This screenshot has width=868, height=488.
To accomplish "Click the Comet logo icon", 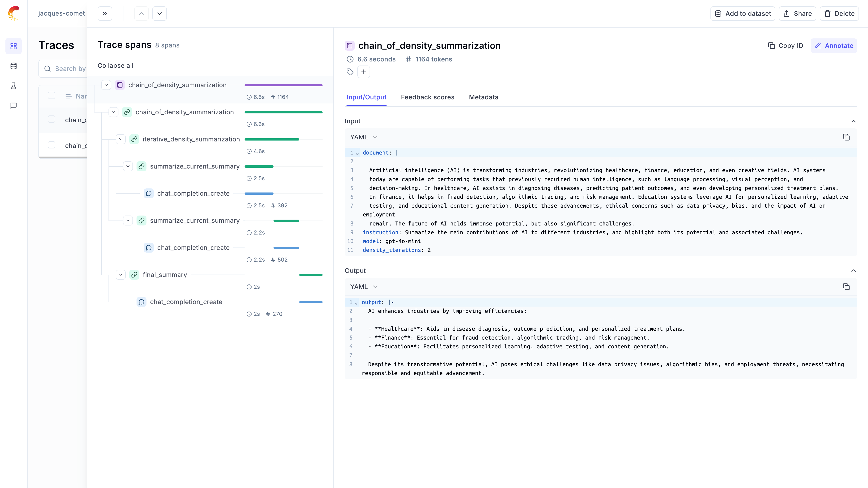I will 14,13.
